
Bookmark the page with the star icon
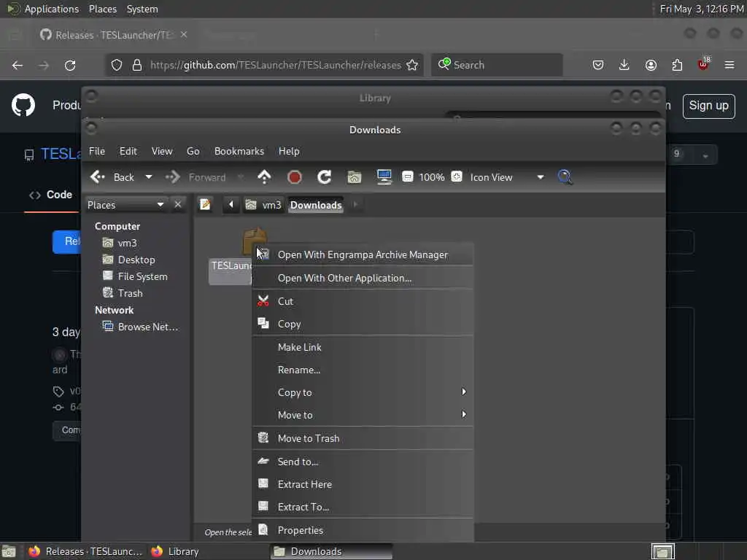point(412,65)
